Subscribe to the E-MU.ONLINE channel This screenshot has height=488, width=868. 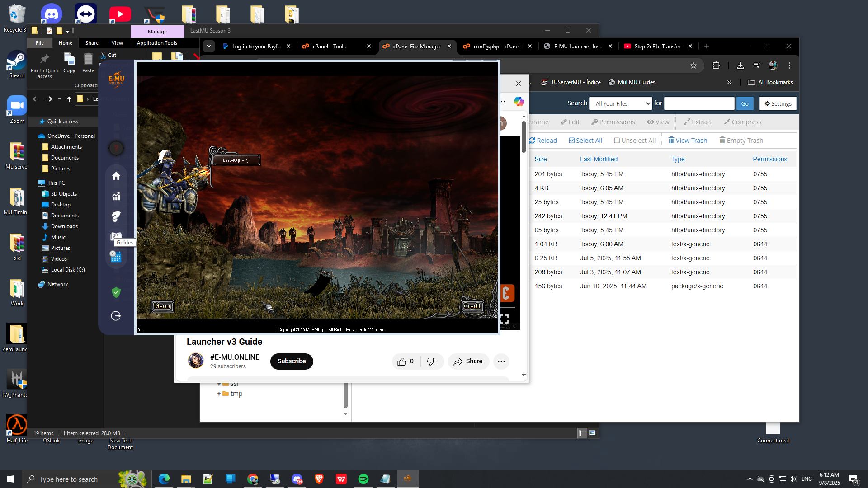(x=292, y=361)
